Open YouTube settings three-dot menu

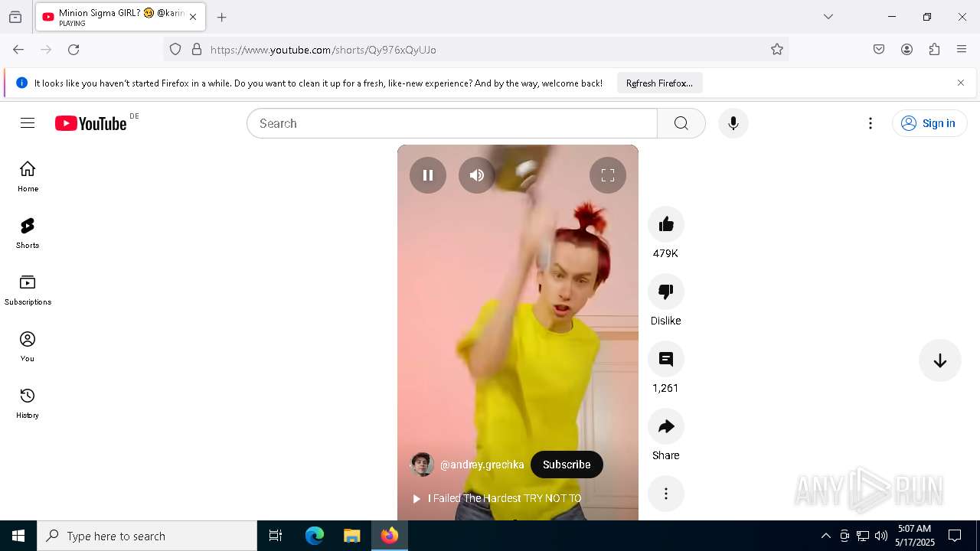[871, 123]
